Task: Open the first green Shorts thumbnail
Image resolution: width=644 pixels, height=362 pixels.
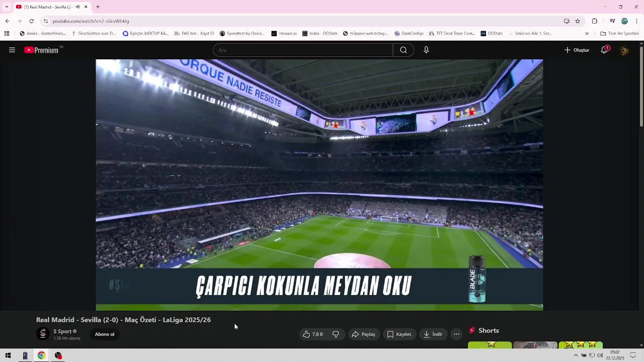Action: 490,345
